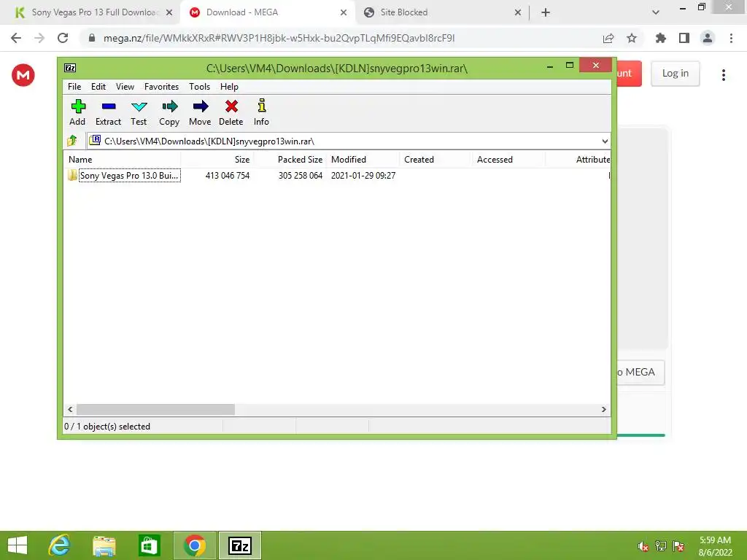Click the scroll left arrow in 7-Zip
This screenshot has width=747, height=560.
pos(70,410)
